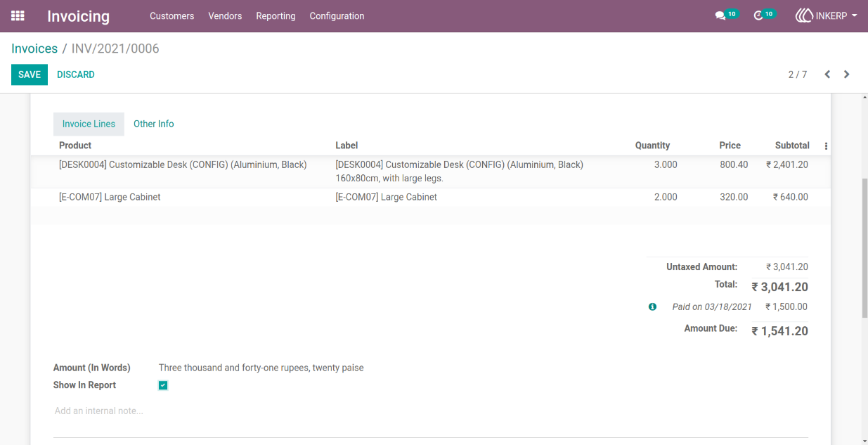868x445 pixels.
Task: Sort by Price column header
Action: point(730,146)
